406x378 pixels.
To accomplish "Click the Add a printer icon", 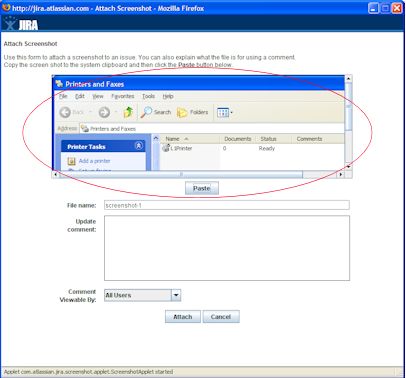I will coord(71,161).
